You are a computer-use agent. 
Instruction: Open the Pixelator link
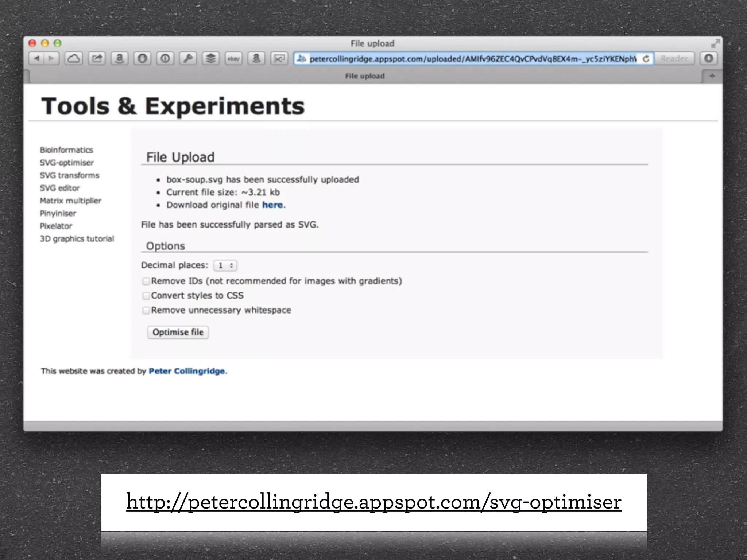coord(56,226)
